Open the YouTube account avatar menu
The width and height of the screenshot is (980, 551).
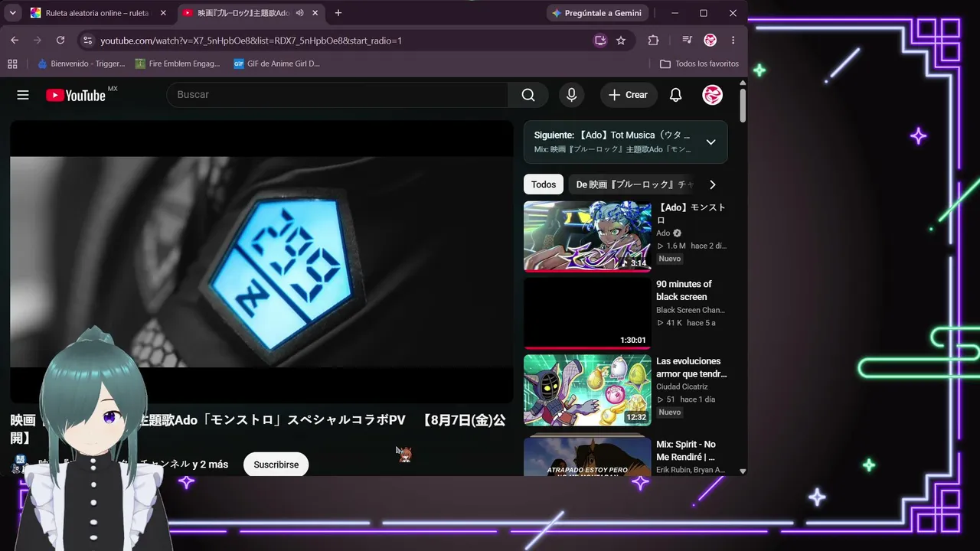(713, 95)
